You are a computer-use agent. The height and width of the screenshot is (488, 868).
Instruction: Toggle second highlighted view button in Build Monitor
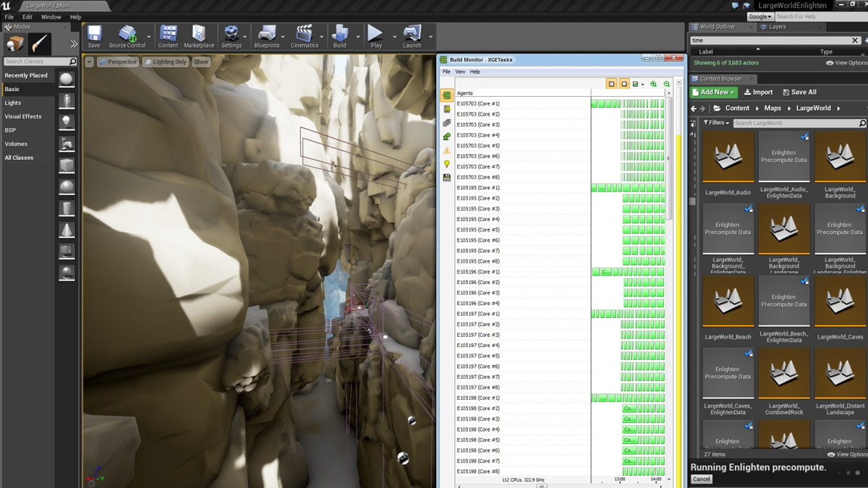click(x=624, y=84)
